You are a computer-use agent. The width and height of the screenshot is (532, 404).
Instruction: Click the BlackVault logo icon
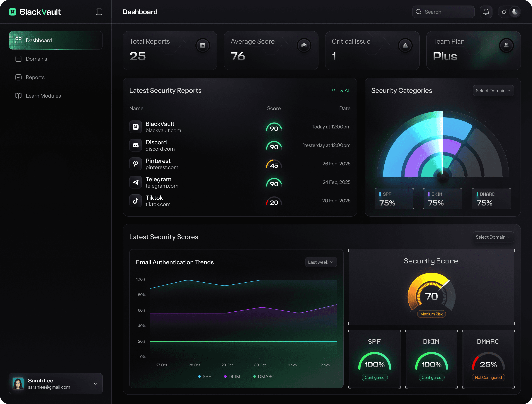[x=13, y=12]
